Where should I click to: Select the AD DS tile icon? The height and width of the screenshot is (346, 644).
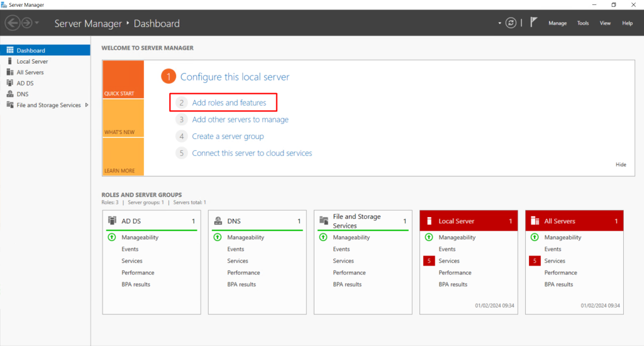(x=113, y=221)
